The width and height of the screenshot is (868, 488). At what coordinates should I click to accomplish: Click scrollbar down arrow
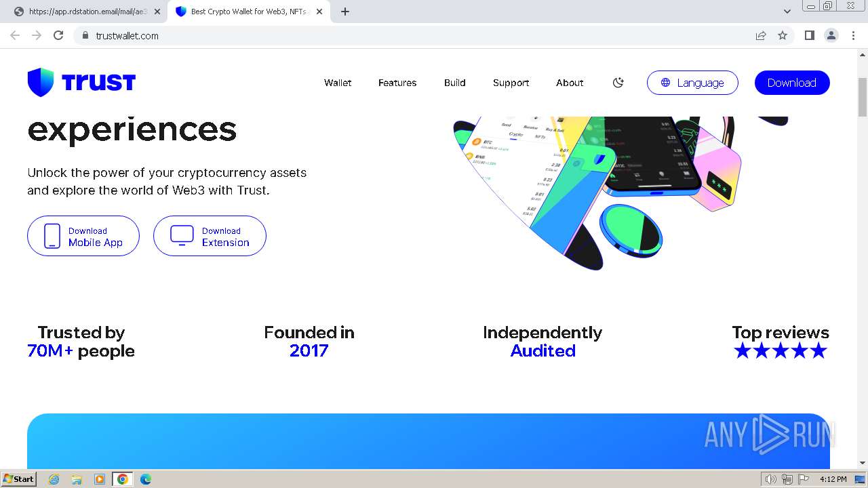863,463
